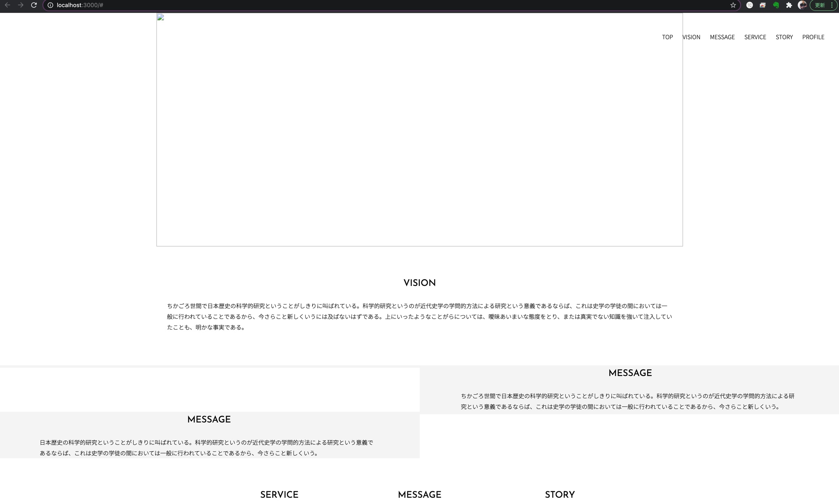Reload the localhost page

(34, 5)
